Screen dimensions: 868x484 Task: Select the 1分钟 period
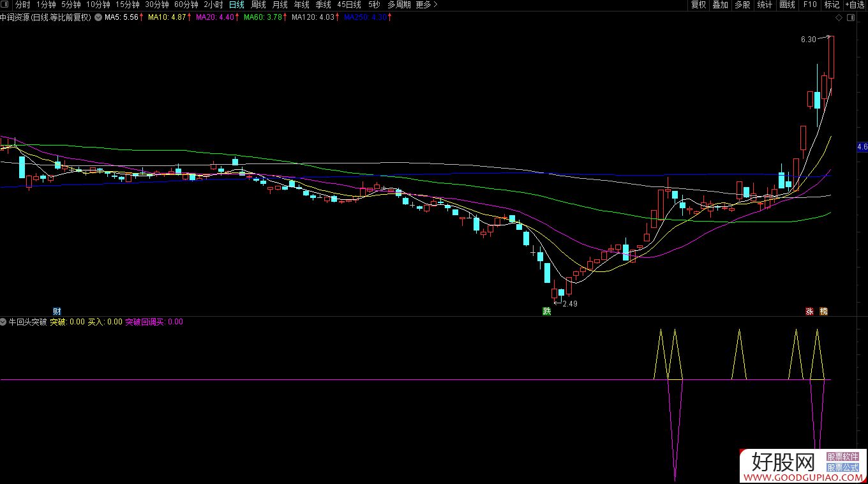click(x=46, y=4)
